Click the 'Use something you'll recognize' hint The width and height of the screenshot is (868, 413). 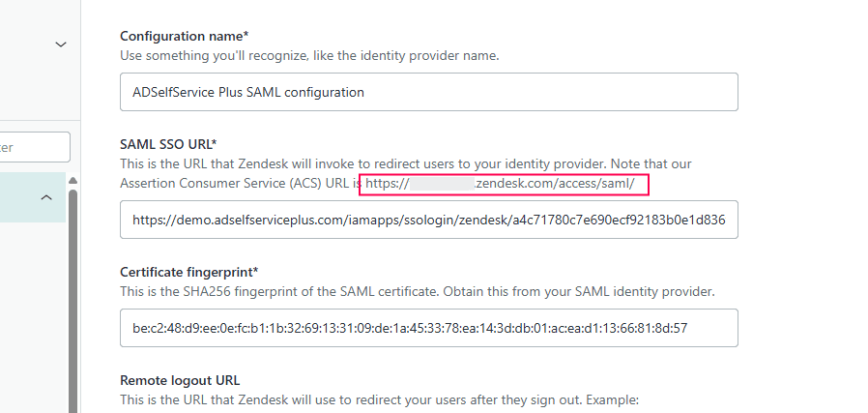point(309,55)
